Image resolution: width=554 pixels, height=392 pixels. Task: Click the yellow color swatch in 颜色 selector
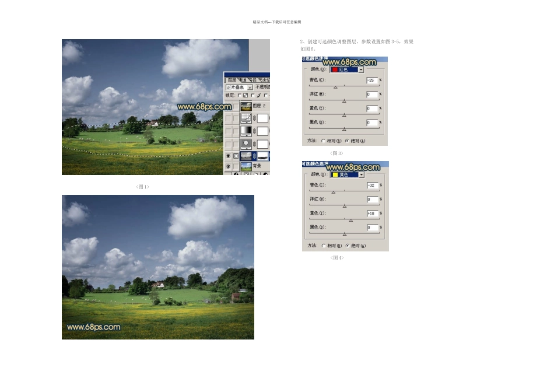click(x=335, y=174)
